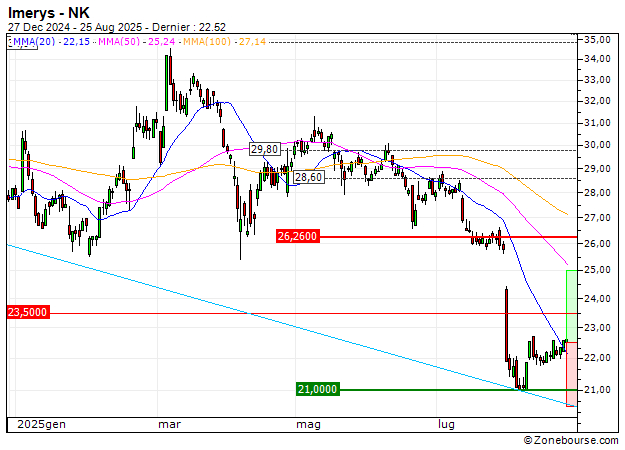Click the 31,00 price axis tick
This screenshot has width=625, height=450.
[x=597, y=123]
